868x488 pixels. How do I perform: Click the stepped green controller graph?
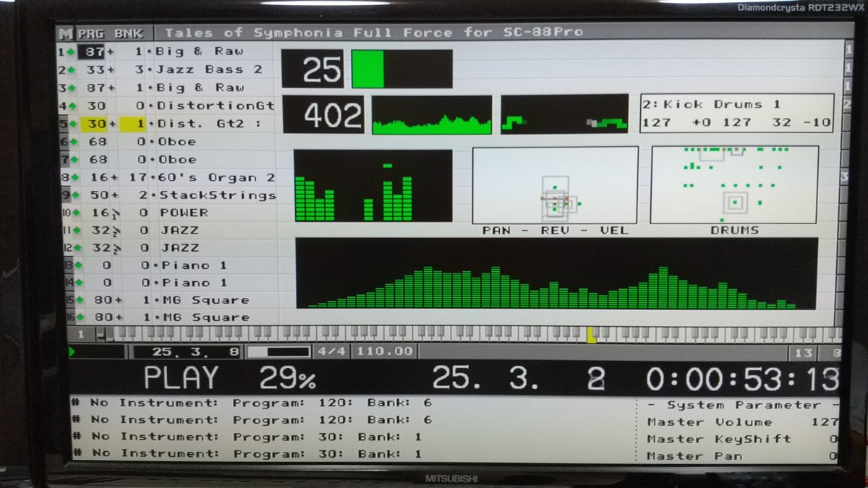click(x=564, y=115)
